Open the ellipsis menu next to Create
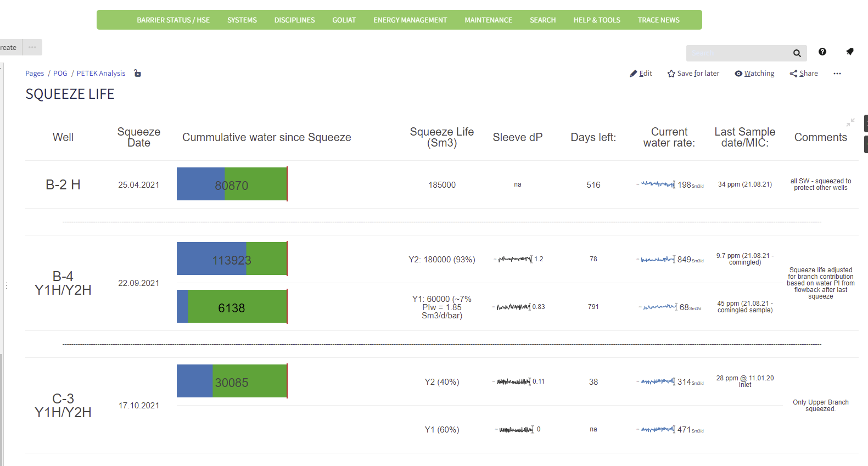Screen dimensions: 868x466 click(x=32, y=47)
